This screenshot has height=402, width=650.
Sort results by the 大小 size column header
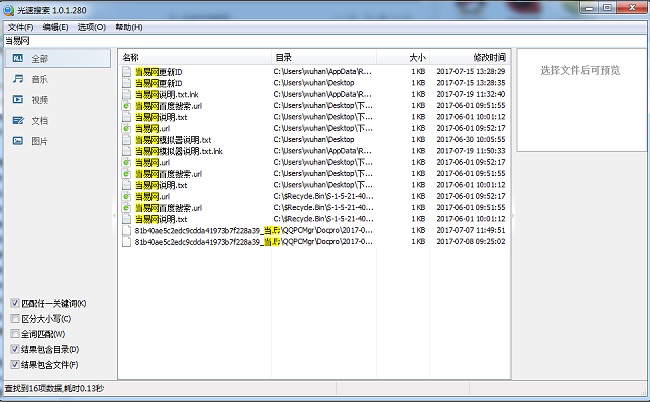417,58
